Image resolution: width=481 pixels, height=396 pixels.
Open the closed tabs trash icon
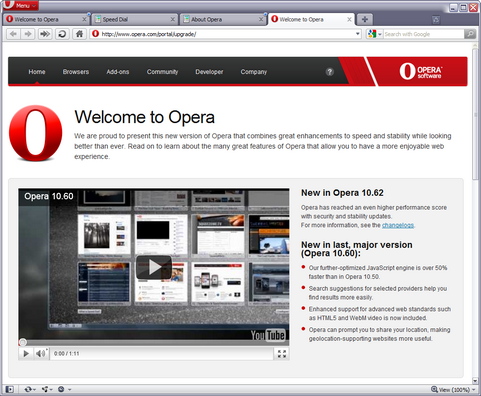[436, 20]
